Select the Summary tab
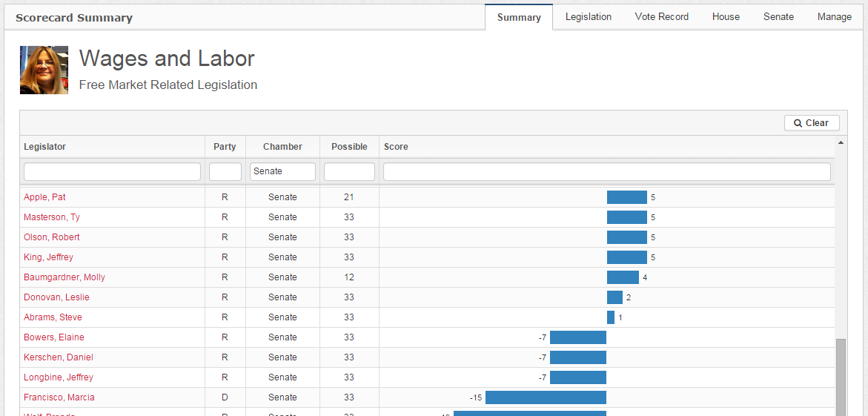The height and width of the screenshot is (416, 868). point(519,17)
